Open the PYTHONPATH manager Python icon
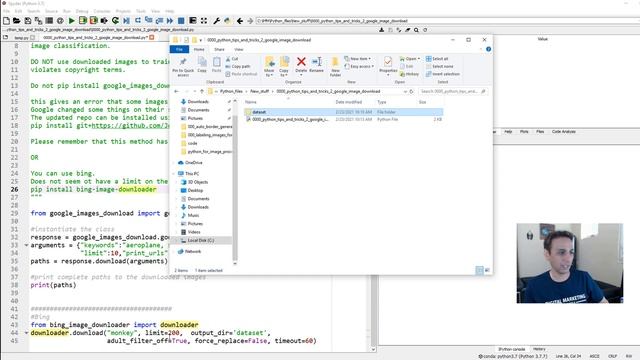640x360 pixels. (227, 20)
